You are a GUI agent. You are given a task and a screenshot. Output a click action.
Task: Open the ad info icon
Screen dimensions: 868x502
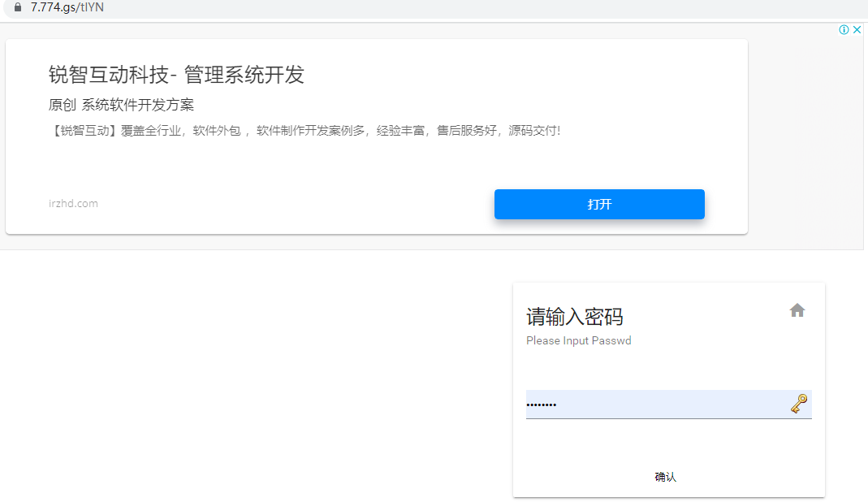pyautogui.click(x=844, y=30)
